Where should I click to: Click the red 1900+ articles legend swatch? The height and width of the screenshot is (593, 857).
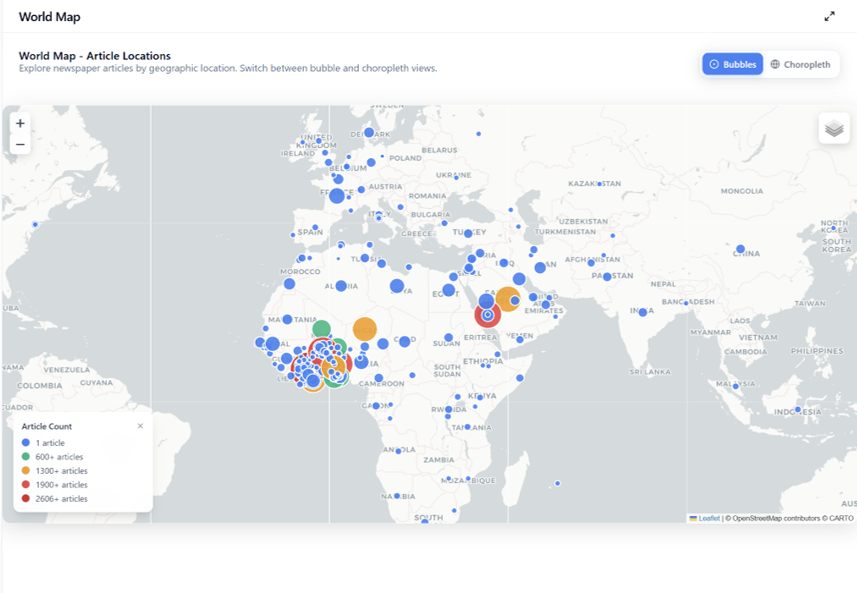[x=26, y=484]
